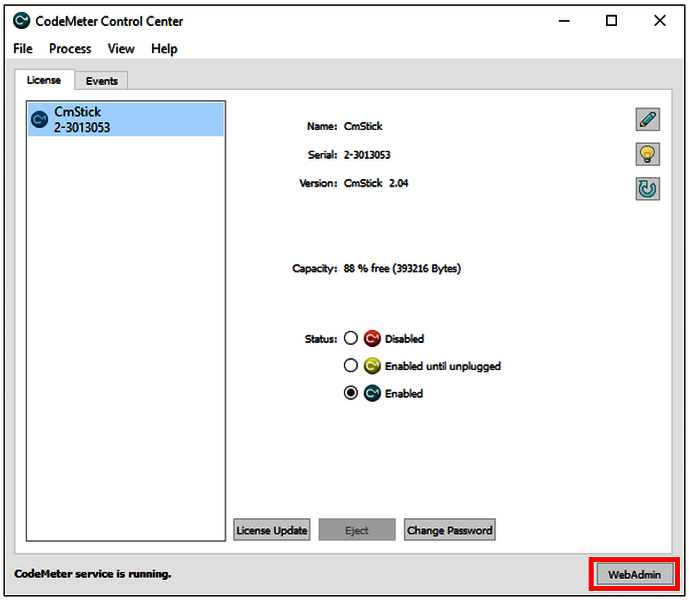Open the Help menu
The height and width of the screenshot is (600, 689).
pyautogui.click(x=164, y=48)
